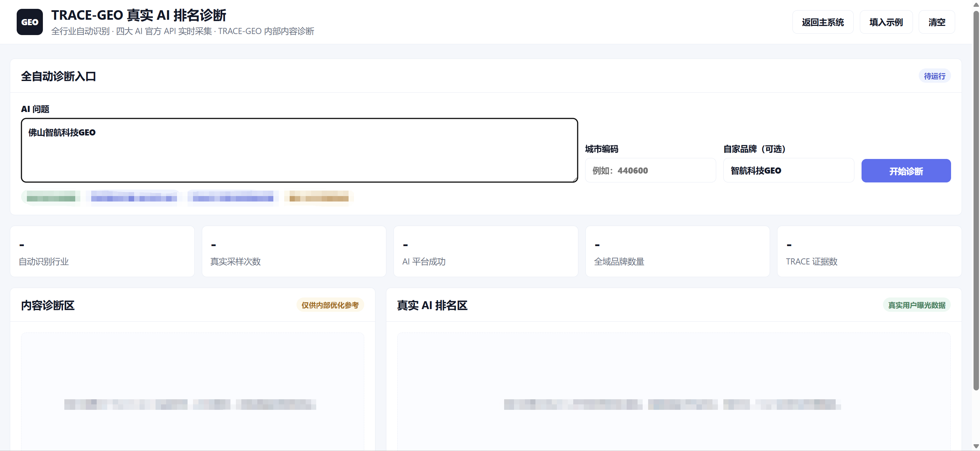This screenshot has height=451, width=980.
Task: Click 填入示例 button
Action: pyautogui.click(x=886, y=22)
